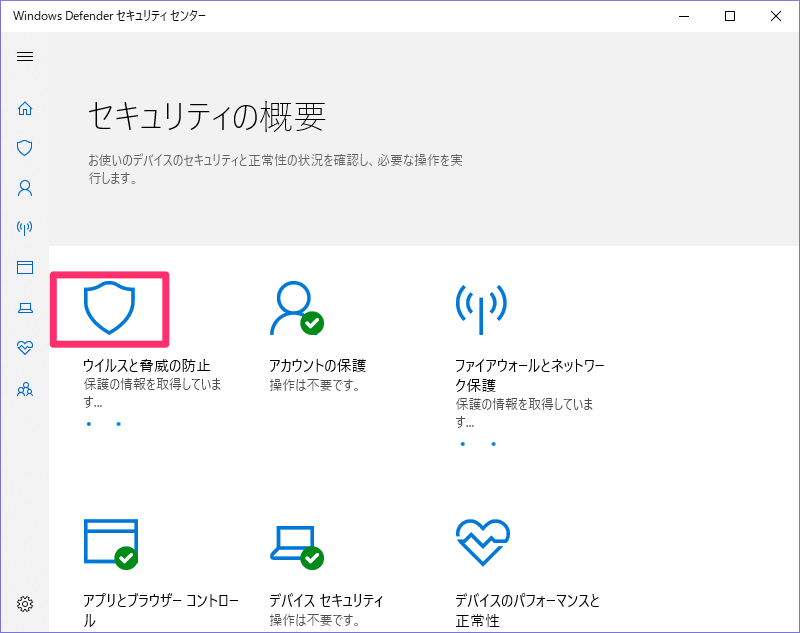Minimize the Windows Defender window
800x633 pixels.
point(684,16)
